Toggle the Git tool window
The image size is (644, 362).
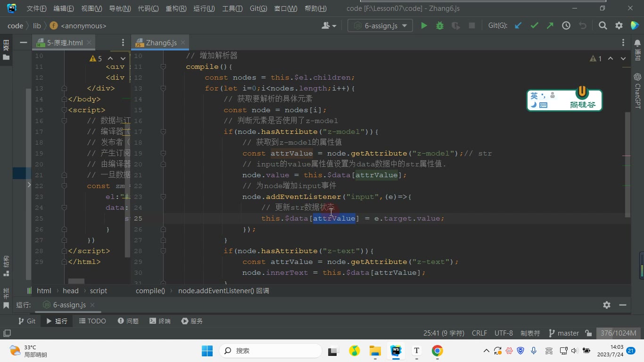click(x=26, y=321)
